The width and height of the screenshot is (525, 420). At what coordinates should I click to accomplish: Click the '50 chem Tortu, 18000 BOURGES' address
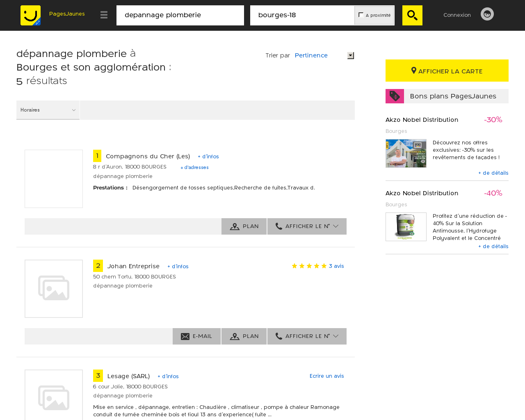[x=135, y=277]
